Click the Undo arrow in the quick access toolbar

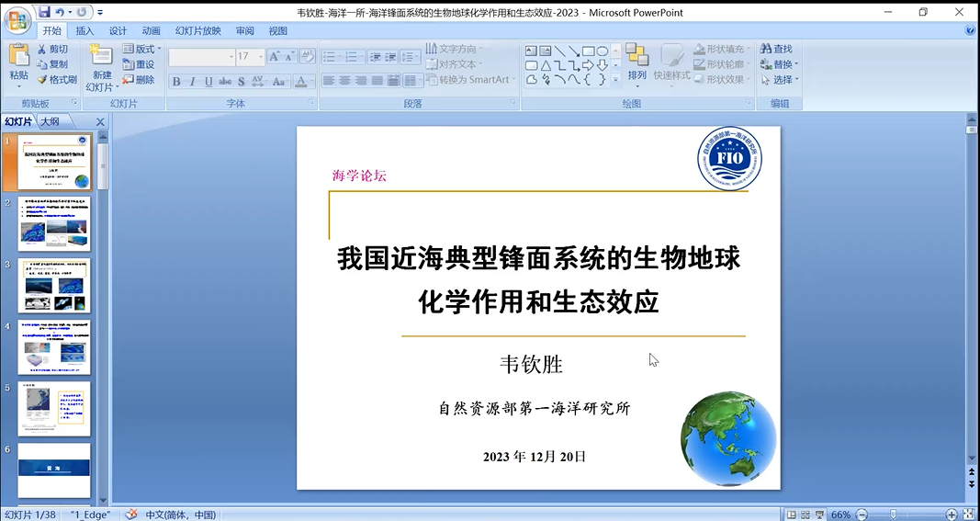[60, 12]
